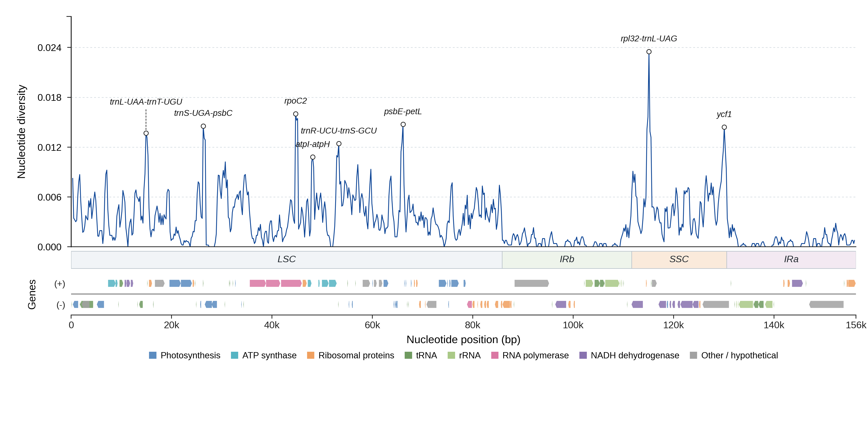Click the x-axis tick label '140k'
Image resolution: width=868 pixels, height=422 pixels.
(774, 325)
